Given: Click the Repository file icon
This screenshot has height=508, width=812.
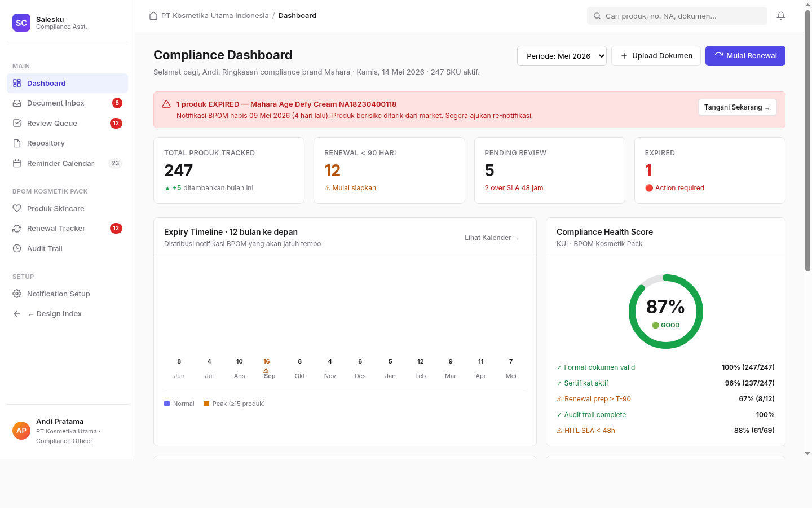Looking at the screenshot, I should coord(17,143).
